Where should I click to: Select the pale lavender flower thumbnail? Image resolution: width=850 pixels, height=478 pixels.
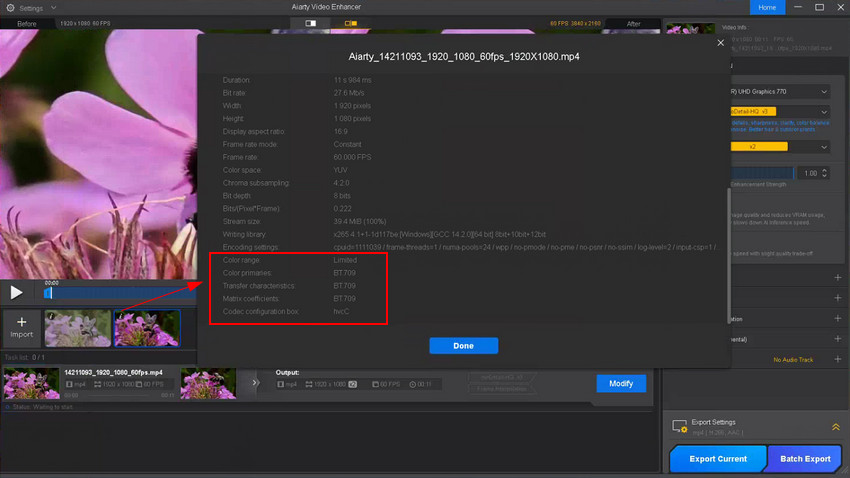coord(78,328)
